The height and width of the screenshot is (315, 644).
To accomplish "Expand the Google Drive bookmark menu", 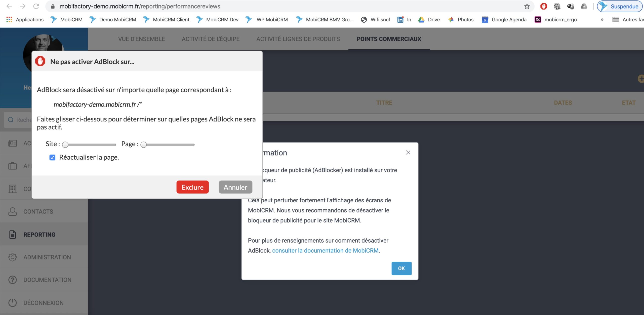I will pos(429,19).
